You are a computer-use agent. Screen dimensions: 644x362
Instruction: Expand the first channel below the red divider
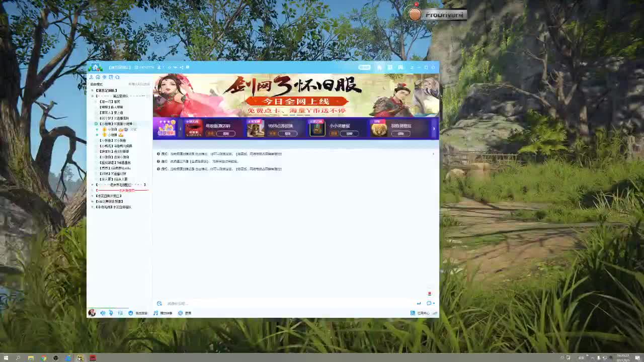(93, 196)
